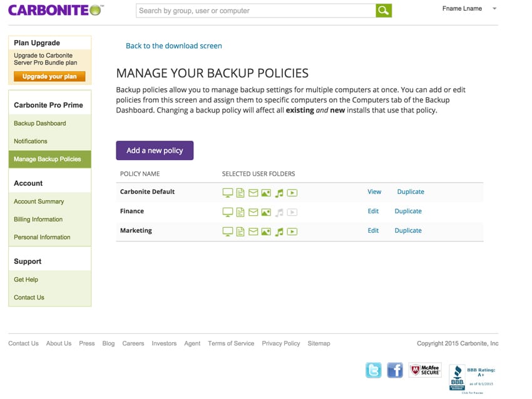Image resolution: width=532 pixels, height=399 pixels.
Task: Open the Facebook icon in footer
Action: click(x=395, y=370)
